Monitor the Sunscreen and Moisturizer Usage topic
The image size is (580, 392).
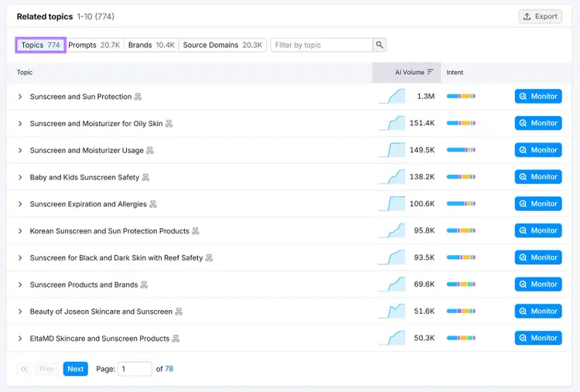[538, 150]
